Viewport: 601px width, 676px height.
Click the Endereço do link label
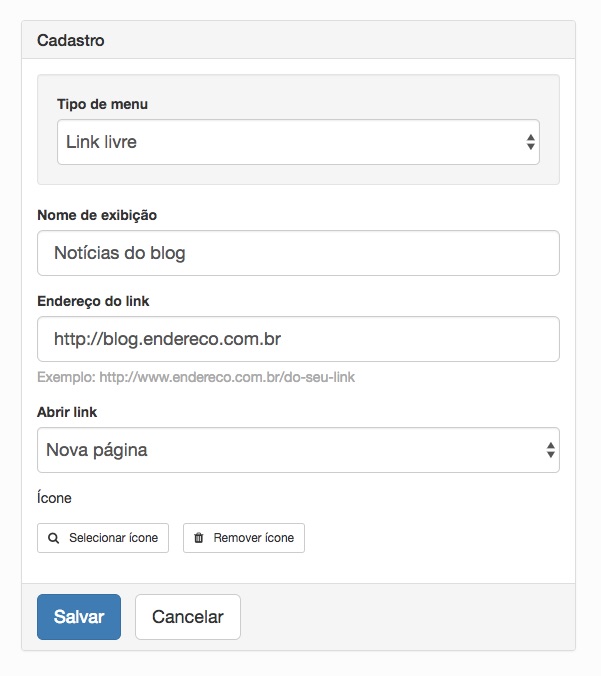pyautogui.click(x=93, y=301)
